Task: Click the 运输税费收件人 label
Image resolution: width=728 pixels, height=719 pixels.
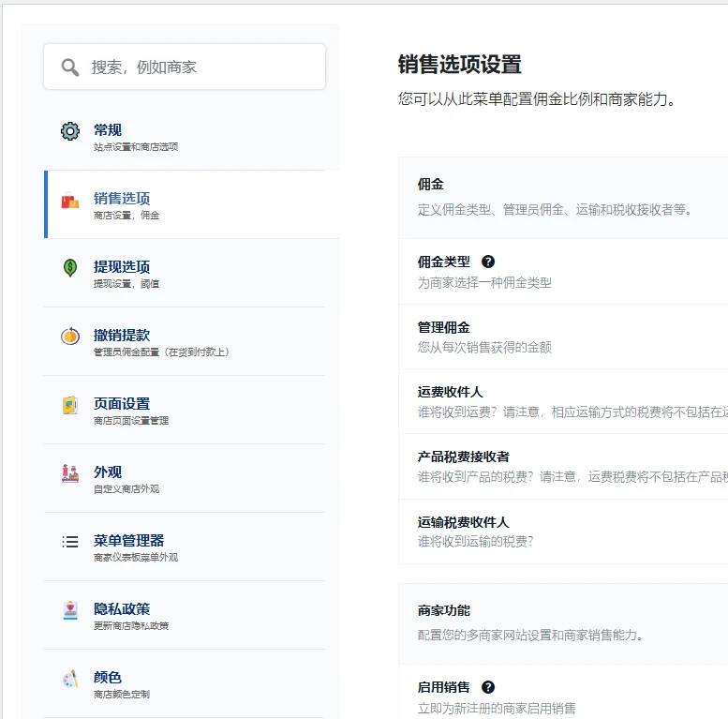Action: click(x=464, y=522)
